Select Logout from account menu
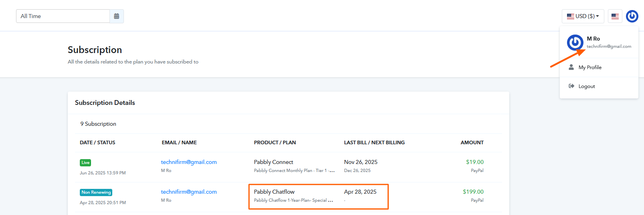This screenshot has height=215, width=644. [x=587, y=86]
